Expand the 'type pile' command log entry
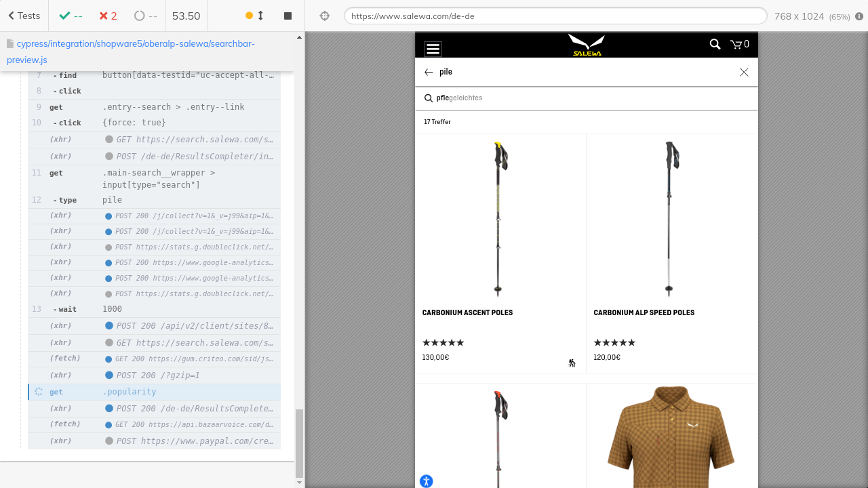 [x=153, y=200]
